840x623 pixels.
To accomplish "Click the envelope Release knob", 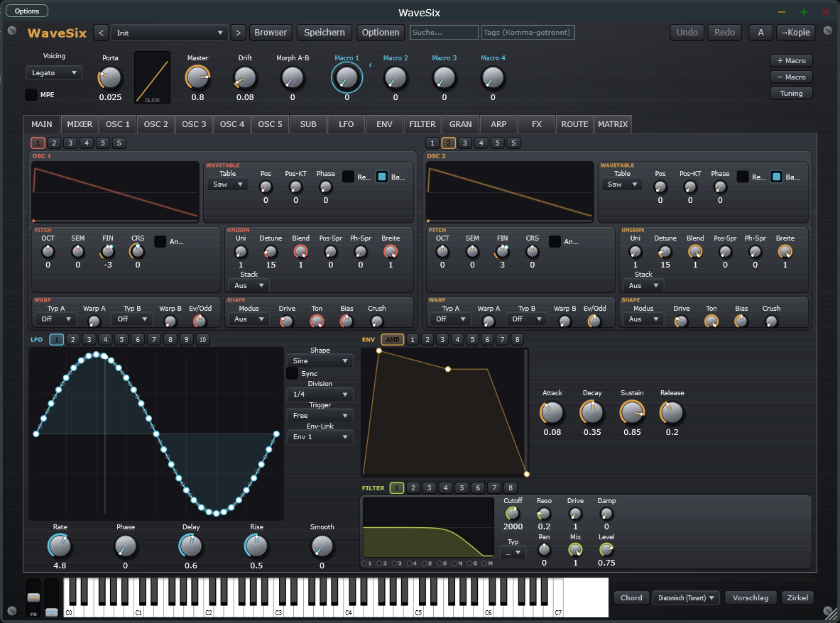I will coord(672,413).
